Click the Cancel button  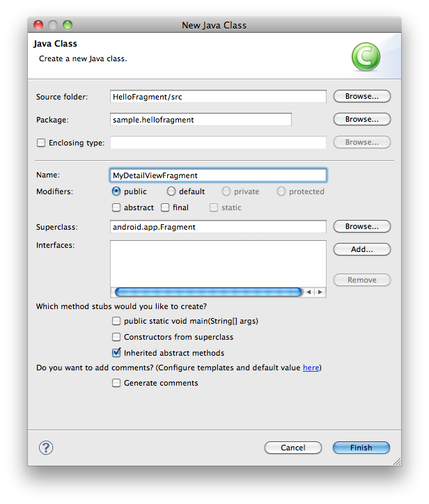(x=293, y=448)
